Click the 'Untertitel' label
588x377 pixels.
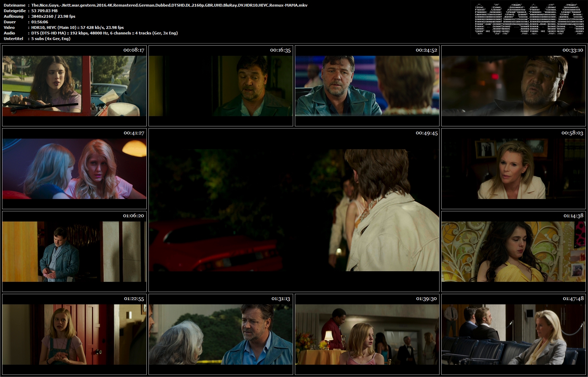(14, 39)
